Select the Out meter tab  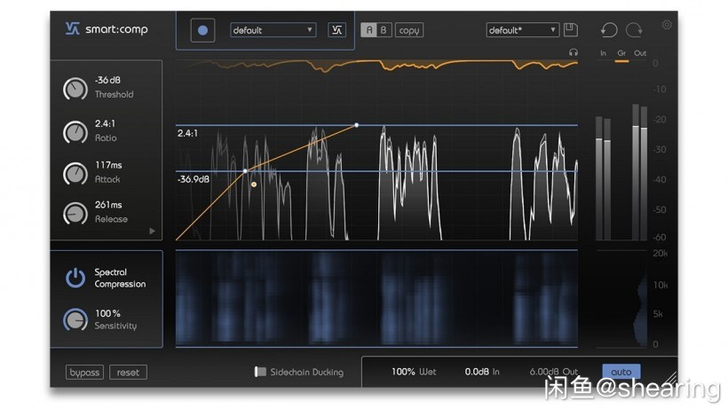[x=640, y=53]
